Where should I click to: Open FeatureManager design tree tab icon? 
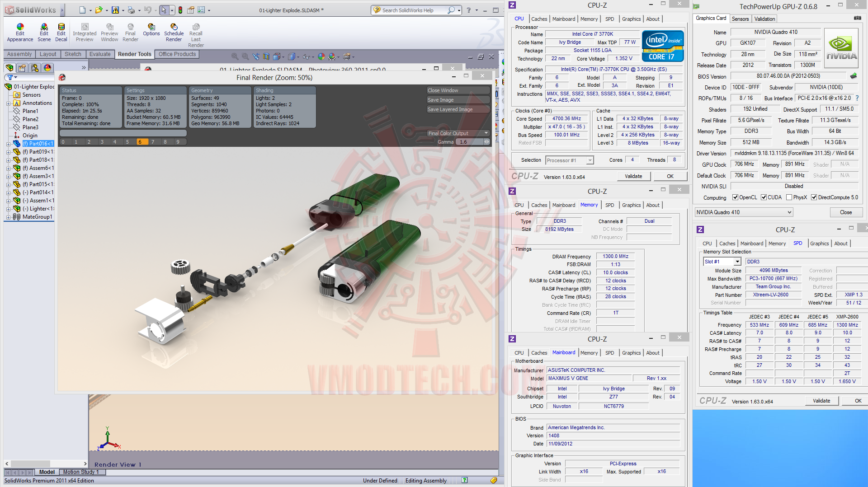[9, 68]
